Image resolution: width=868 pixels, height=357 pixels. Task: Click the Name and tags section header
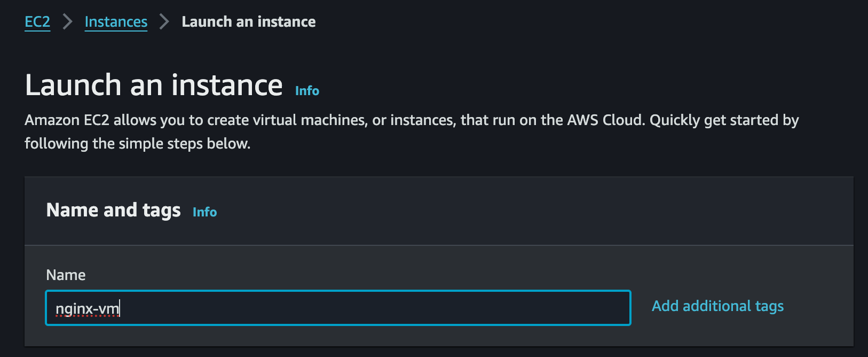tap(113, 210)
